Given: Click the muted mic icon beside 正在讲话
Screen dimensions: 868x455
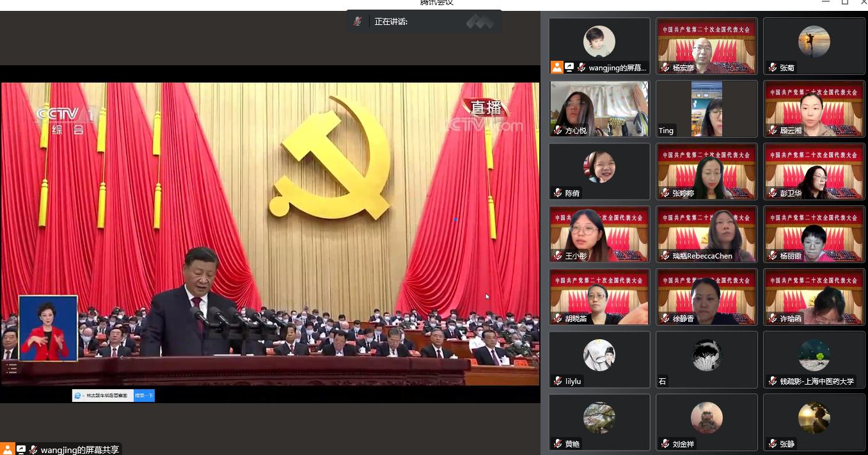Looking at the screenshot, I should tap(358, 22).
